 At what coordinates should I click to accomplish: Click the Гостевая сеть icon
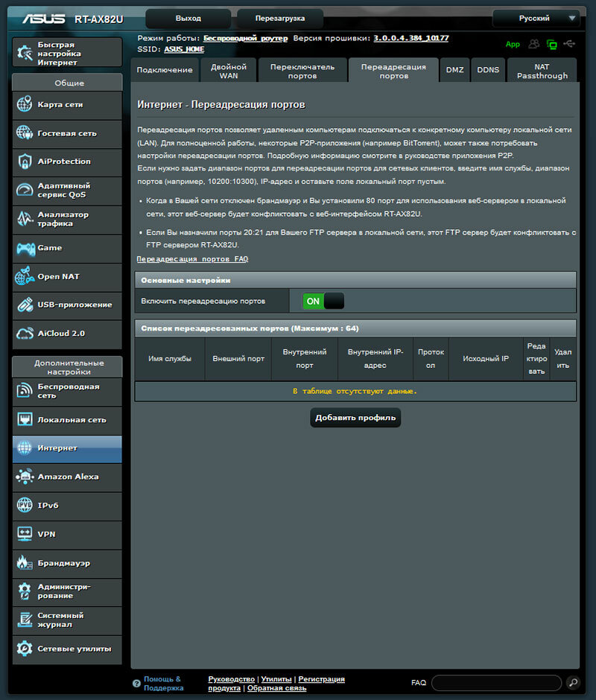[x=25, y=133]
